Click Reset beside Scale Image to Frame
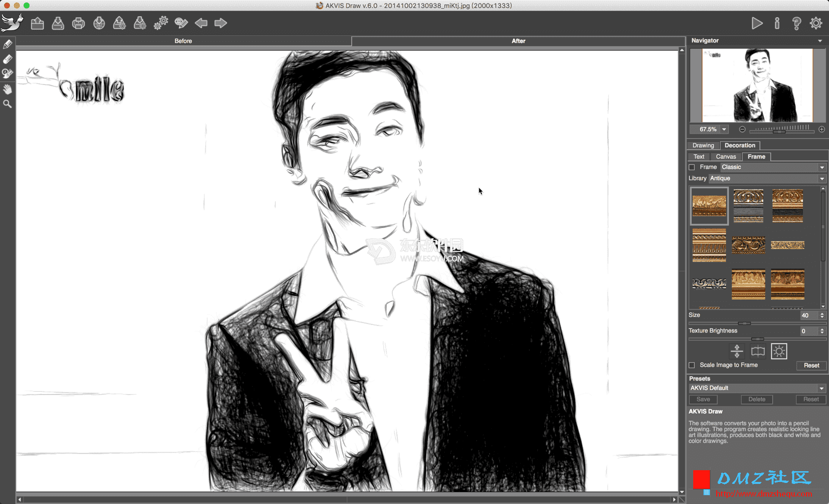 811,365
